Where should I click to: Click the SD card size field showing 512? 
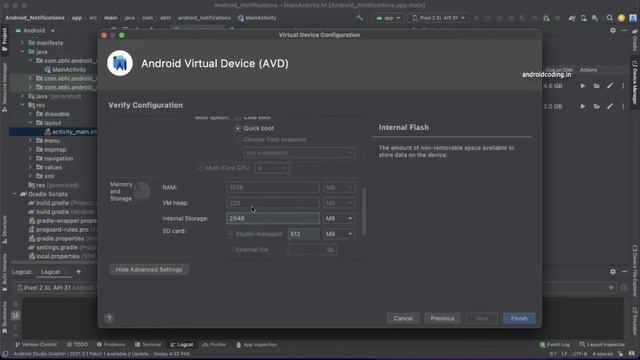coord(304,234)
